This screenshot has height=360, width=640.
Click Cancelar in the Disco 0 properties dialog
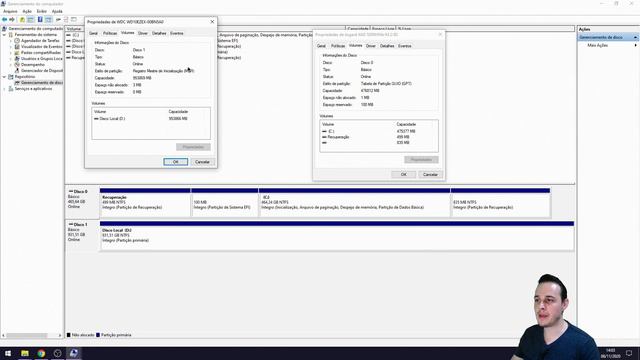point(430,175)
